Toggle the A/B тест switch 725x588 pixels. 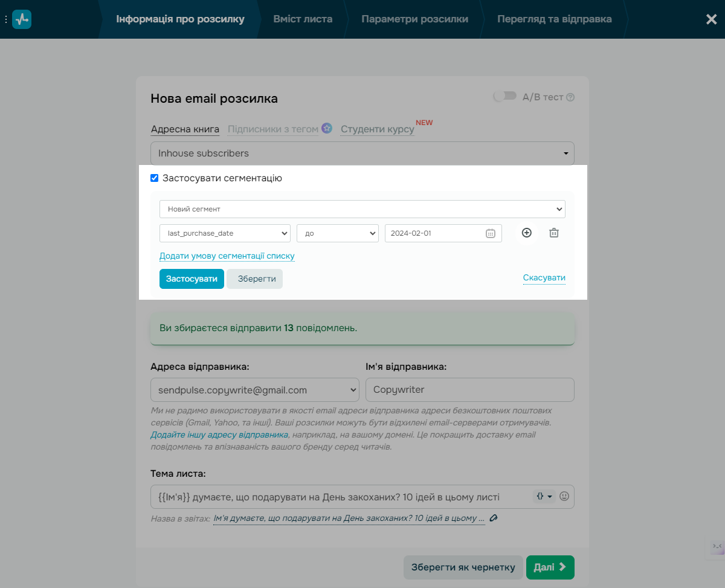[x=504, y=96]
